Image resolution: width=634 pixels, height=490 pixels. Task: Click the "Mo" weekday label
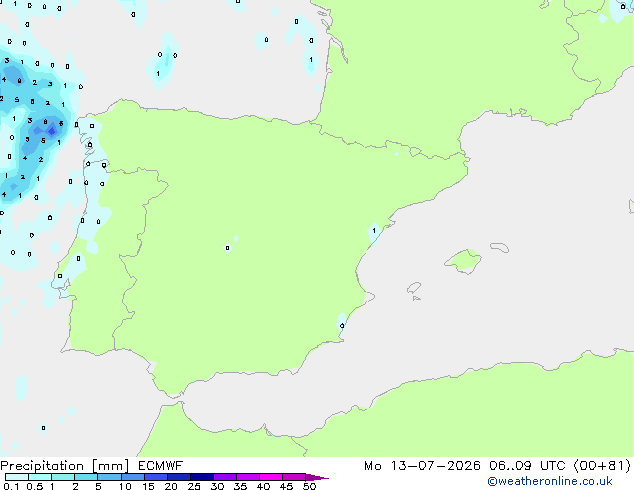click(x=372, y=466)
